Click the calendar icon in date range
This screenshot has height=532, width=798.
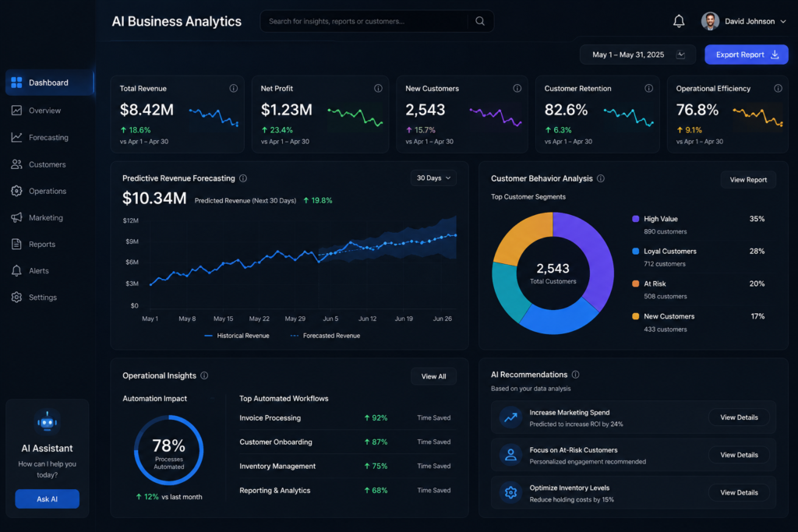(680, 55)
